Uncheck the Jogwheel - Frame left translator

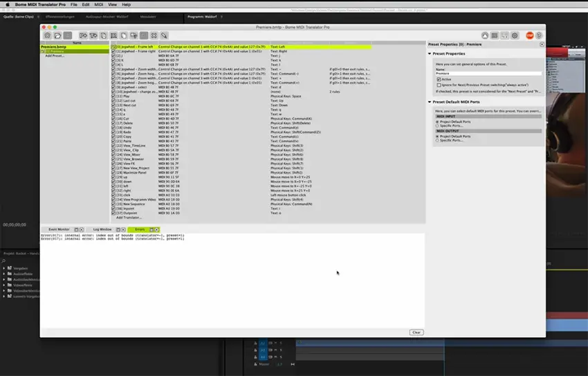pos(113,47)
